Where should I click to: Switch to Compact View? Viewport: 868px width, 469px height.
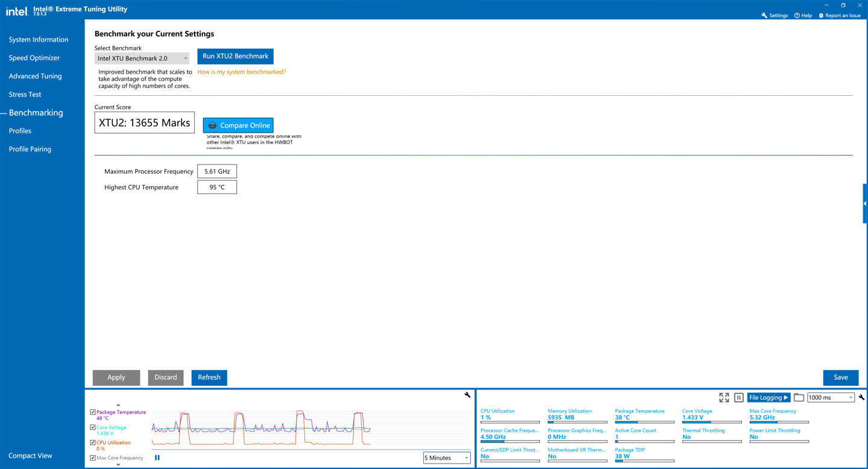pos(30,456)
